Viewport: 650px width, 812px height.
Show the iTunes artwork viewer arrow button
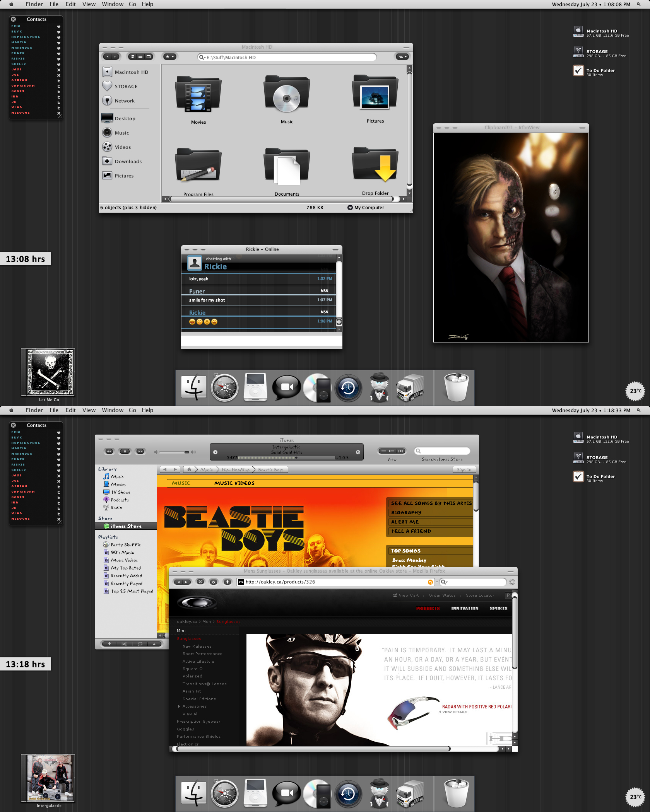coord(154,644)
